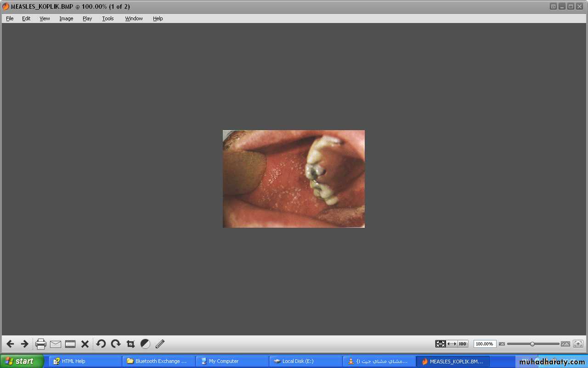Click the zoom slider handle
Screen dimensions: 588x368
point(532,344)
